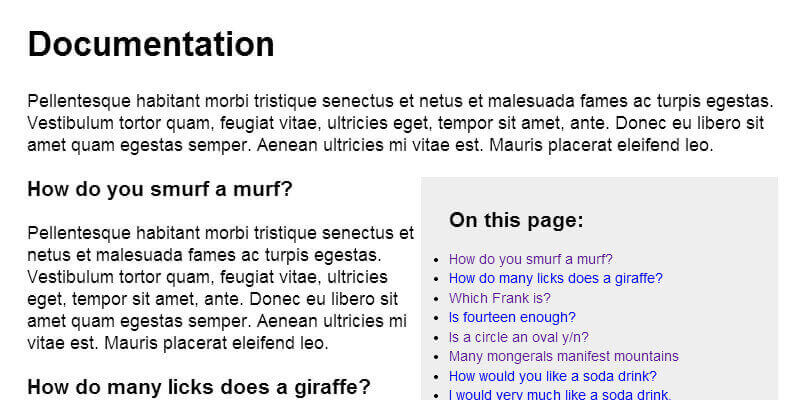The height and width of the screenshot is (400, 800).
Task: Click the full-width intro paragraph under Documentation
Action: [400, 123]
